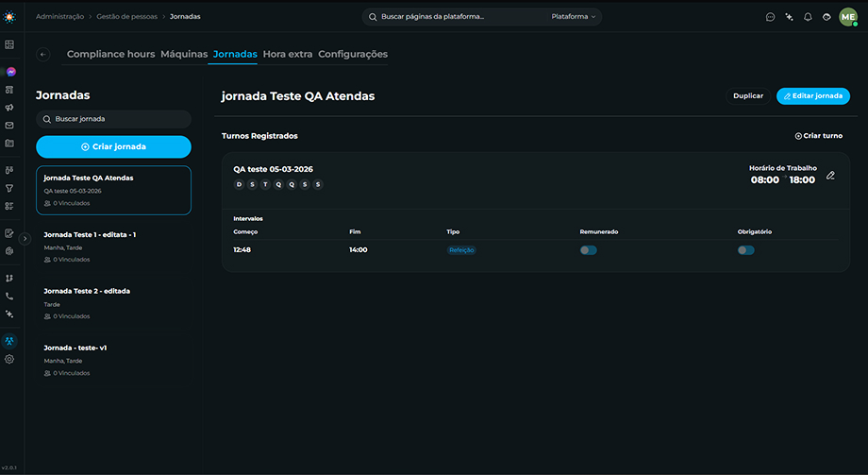Switch to the Configurações tab
The width and height of the screenshot is (868, 475).
(353, 55)
